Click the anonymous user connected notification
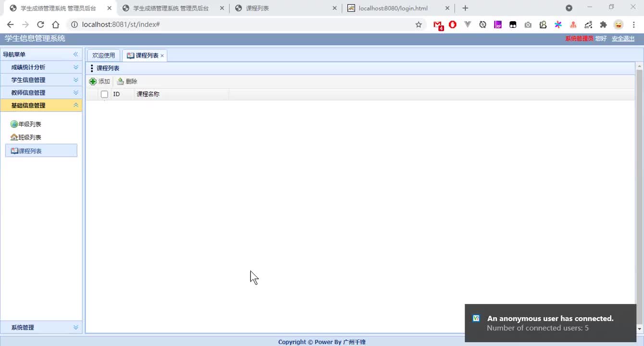This screenshot has width=644, height=346. pos(550,323)
